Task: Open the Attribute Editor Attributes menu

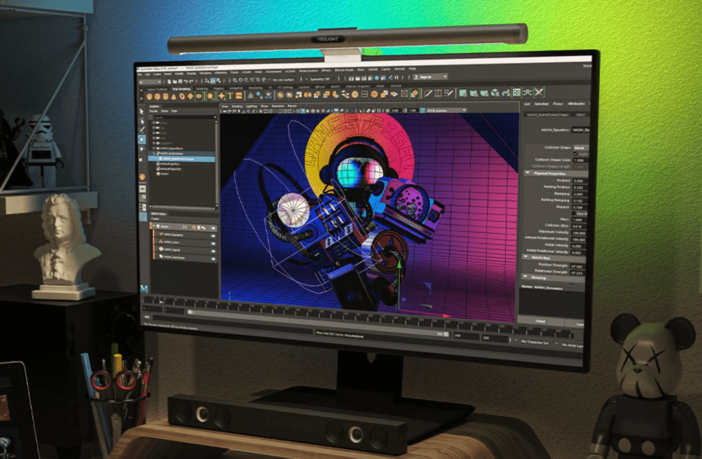Action: [x=576, y=104]
